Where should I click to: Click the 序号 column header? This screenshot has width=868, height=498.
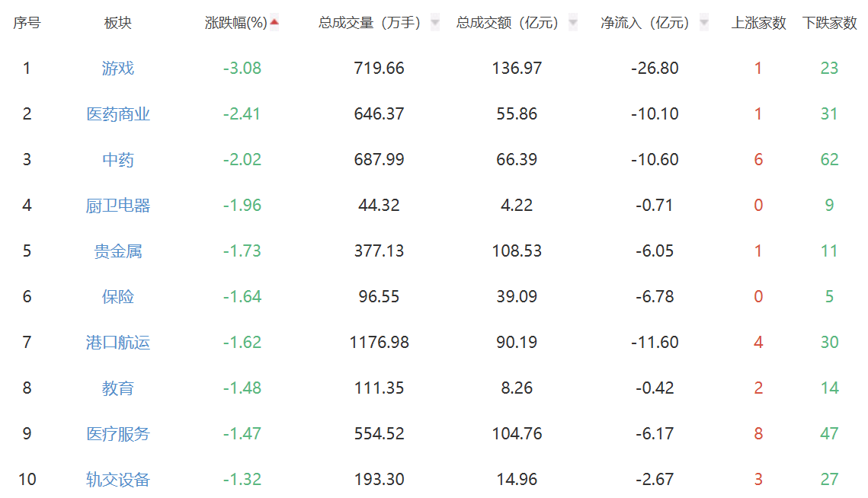coord(27,23)
